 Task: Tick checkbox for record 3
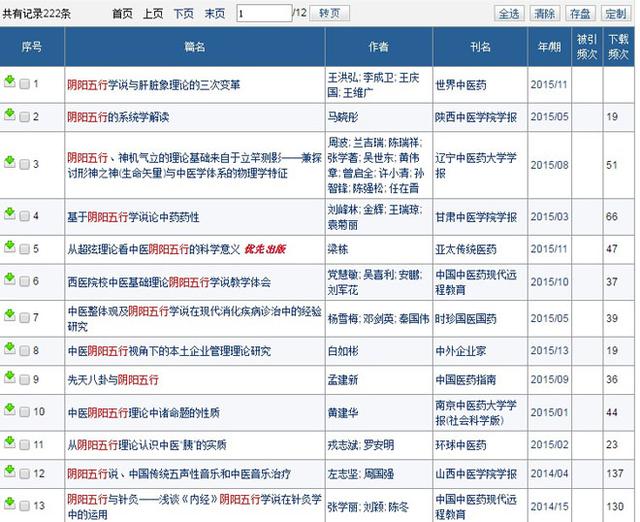pyautogui.click(x=24, y=164)
